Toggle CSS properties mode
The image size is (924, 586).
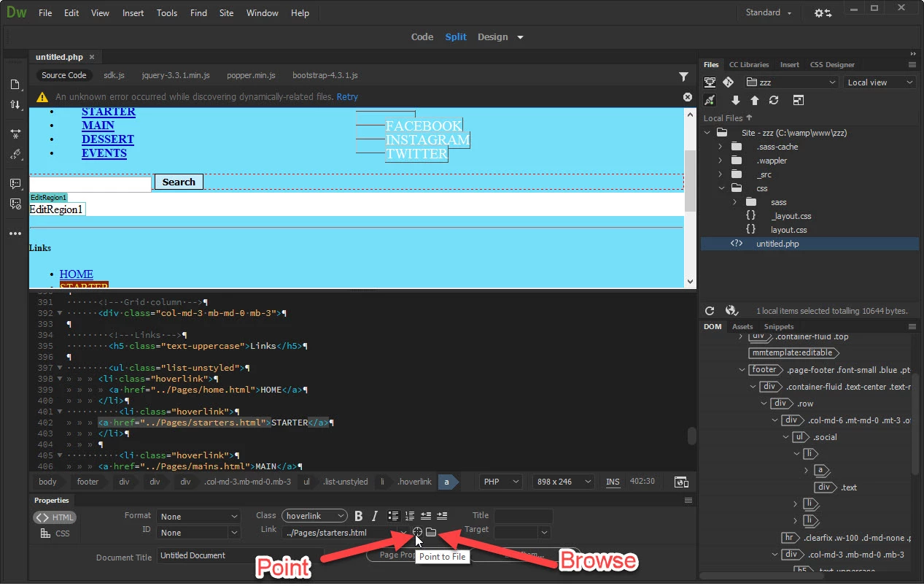[x=55, y=533]
